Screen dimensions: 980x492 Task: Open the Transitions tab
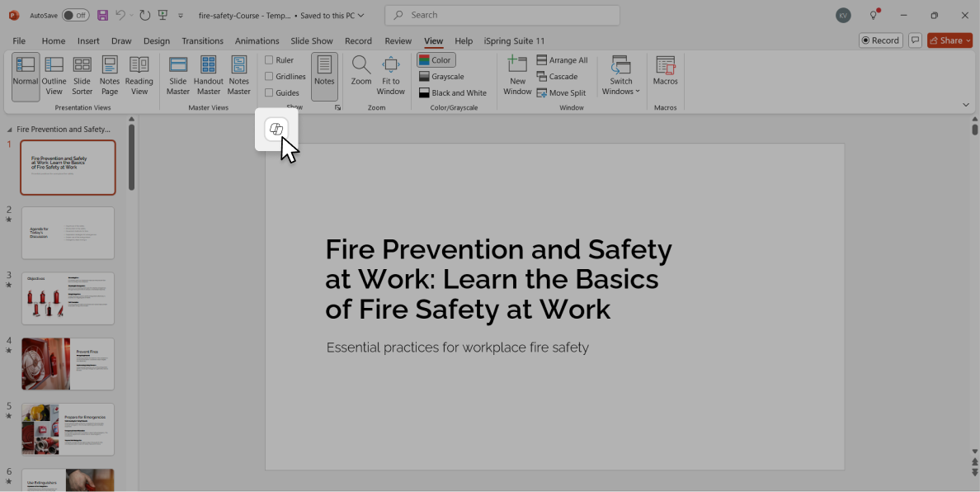(202, 40)
